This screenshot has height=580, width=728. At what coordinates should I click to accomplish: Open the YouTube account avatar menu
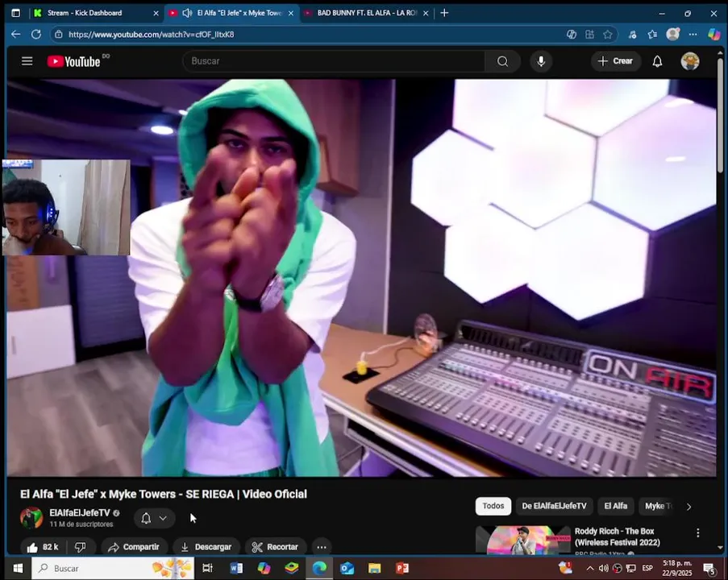point(690,61)
